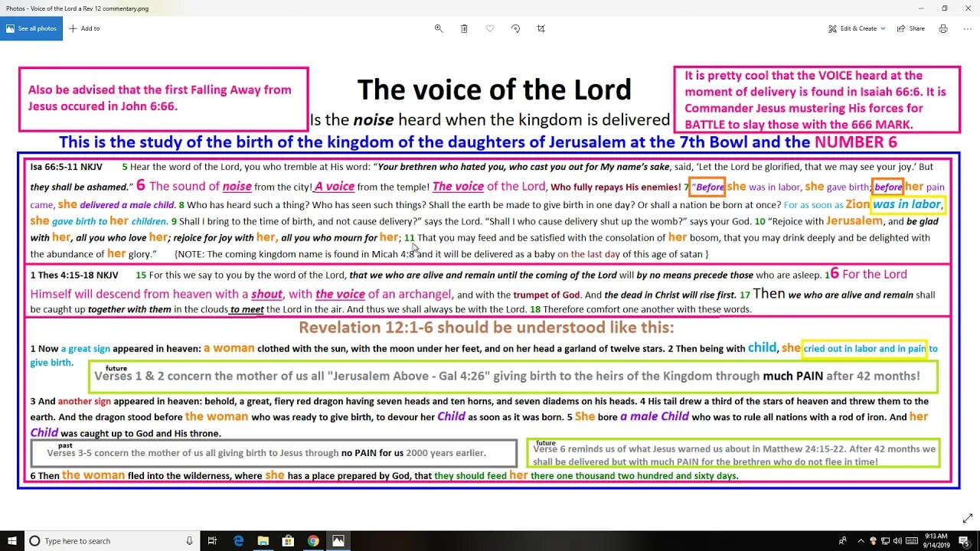Print the photo with the printer icon

943,28
